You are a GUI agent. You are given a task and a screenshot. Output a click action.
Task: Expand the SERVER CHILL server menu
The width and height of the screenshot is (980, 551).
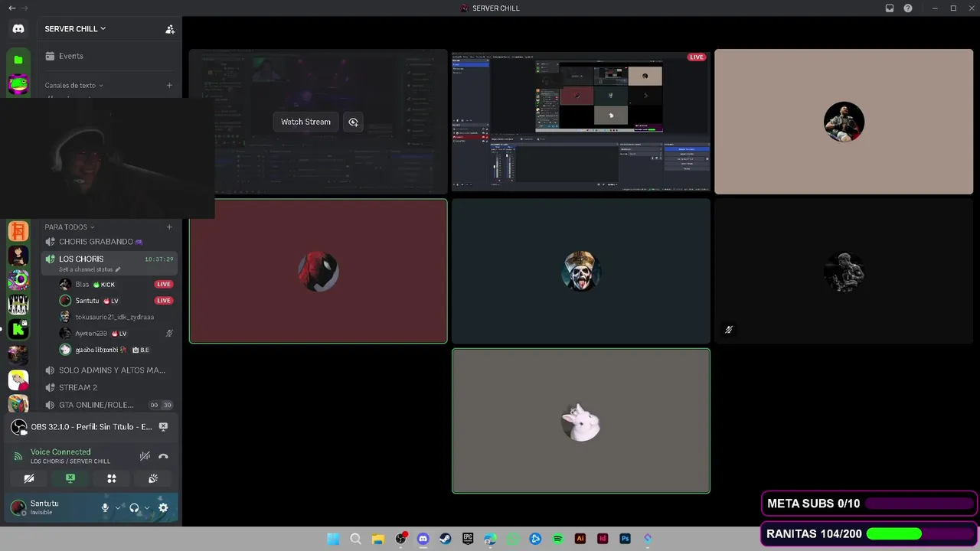pos(75,29)
